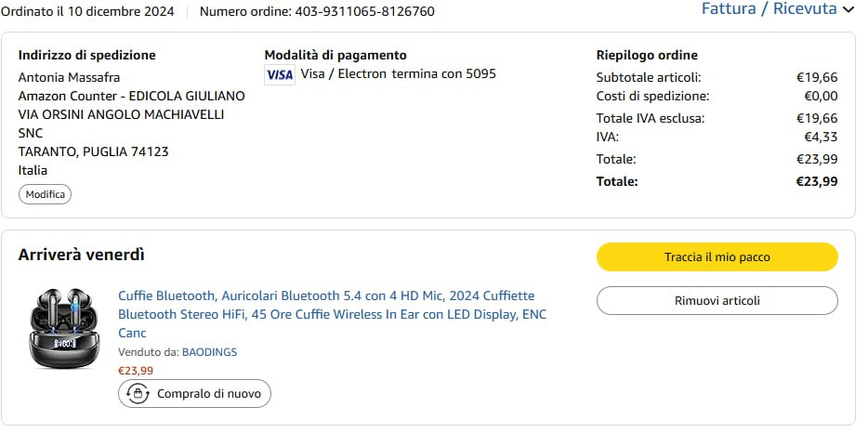Click the Visa card logo icon
This screenshot has width=868, height=433.
279,74
